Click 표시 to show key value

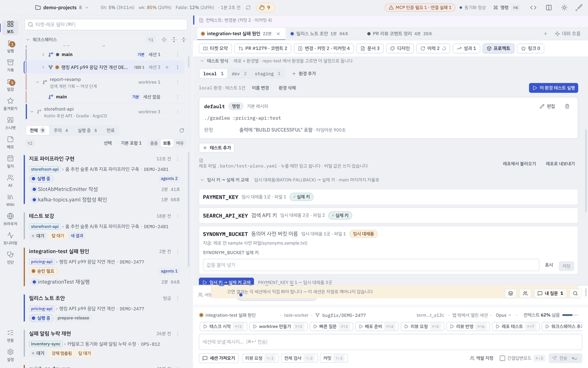click(549, 265)
